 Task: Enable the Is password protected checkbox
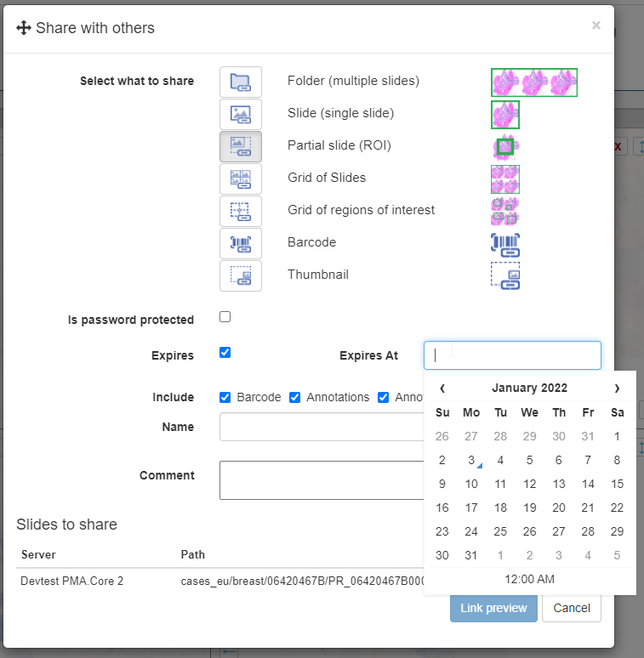click(x=225, y=317)
